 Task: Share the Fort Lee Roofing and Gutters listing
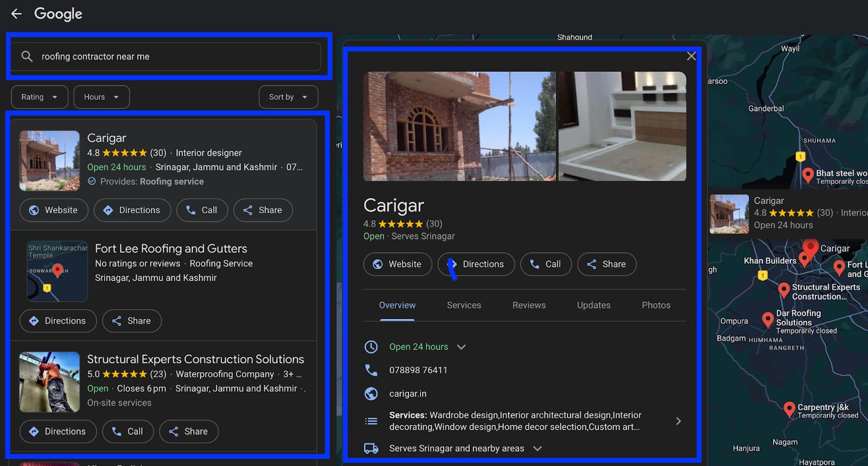click(132, 321)
